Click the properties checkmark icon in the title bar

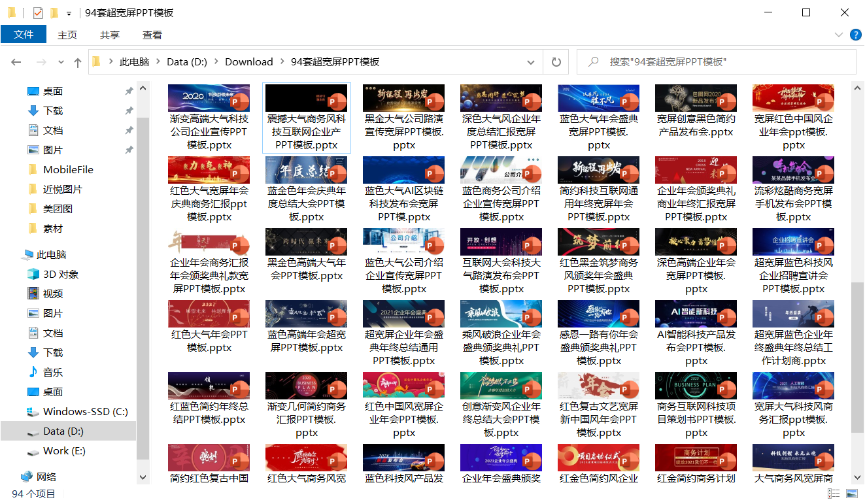[38, 13]
